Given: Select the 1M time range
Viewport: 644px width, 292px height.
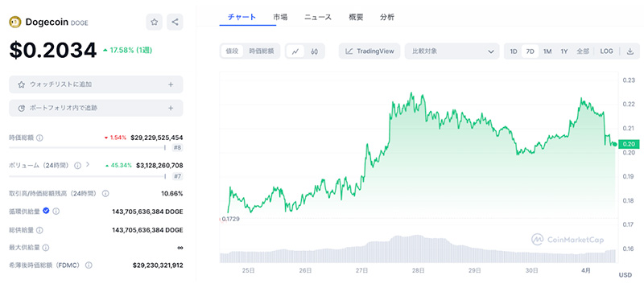Looking at the screenshot, I should click(x=547, y=51).
